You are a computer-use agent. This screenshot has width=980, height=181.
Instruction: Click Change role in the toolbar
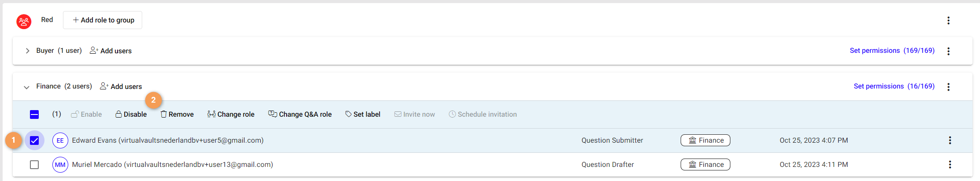(x=231, y=115)
